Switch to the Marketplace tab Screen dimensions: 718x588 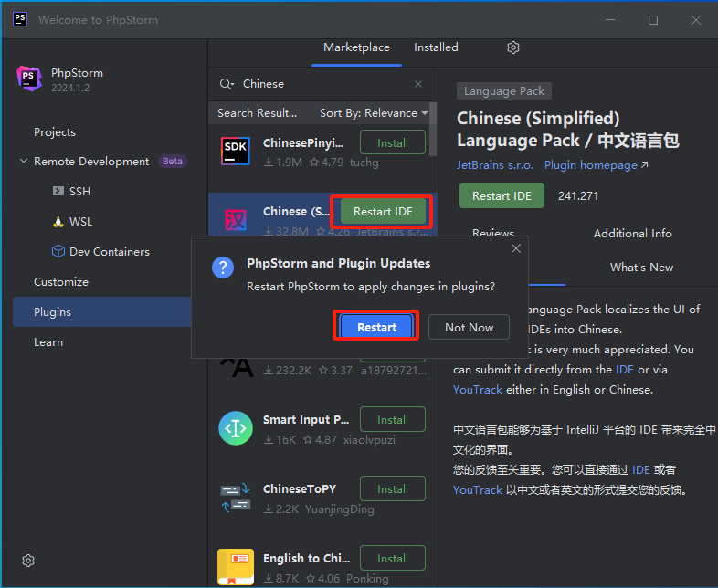(356, 47)
